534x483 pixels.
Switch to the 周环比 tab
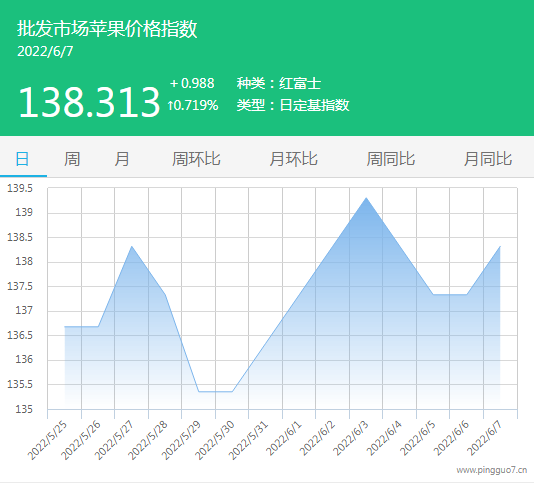point(196,159)
